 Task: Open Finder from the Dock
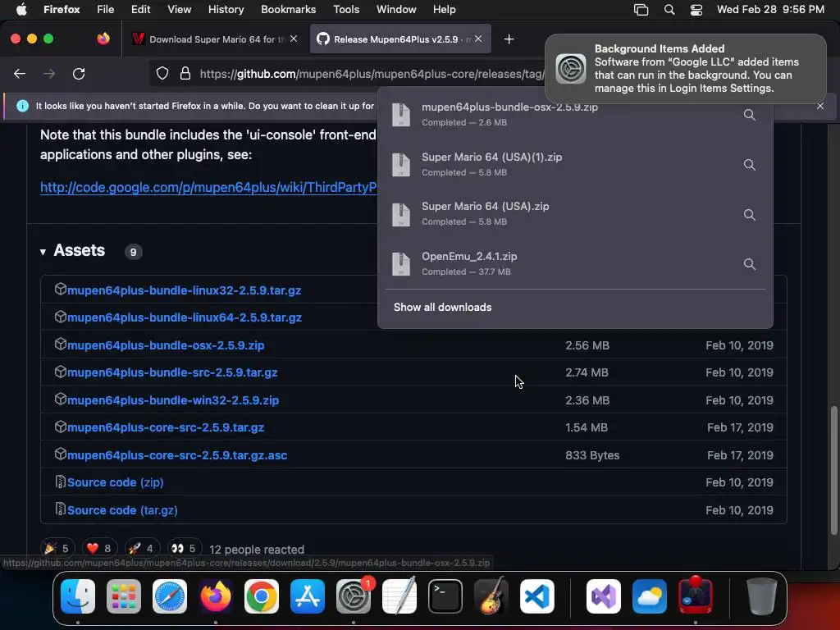click(x=78, y=596)
